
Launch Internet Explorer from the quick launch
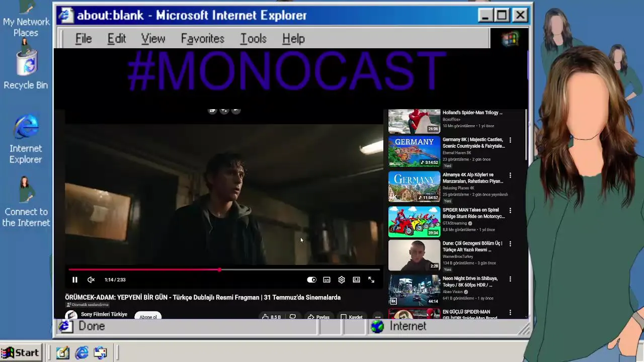pyautogui.click(x=82, y=353)
